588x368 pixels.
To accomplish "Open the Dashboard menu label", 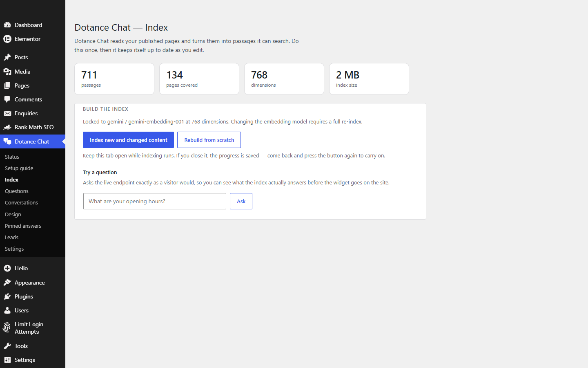I will [x=29, y=25].
